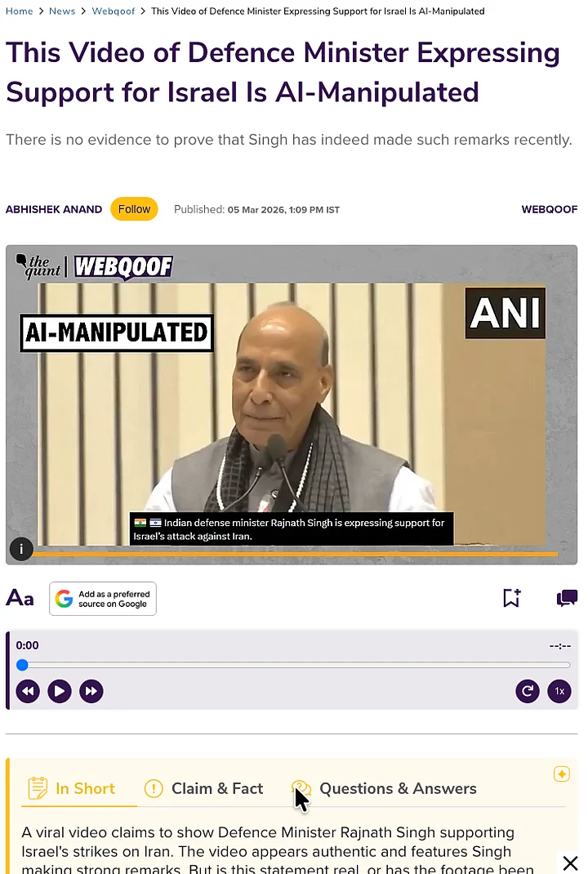Click the sparkle icon in the summary box

pyautogui.click(x=562, y=774)
